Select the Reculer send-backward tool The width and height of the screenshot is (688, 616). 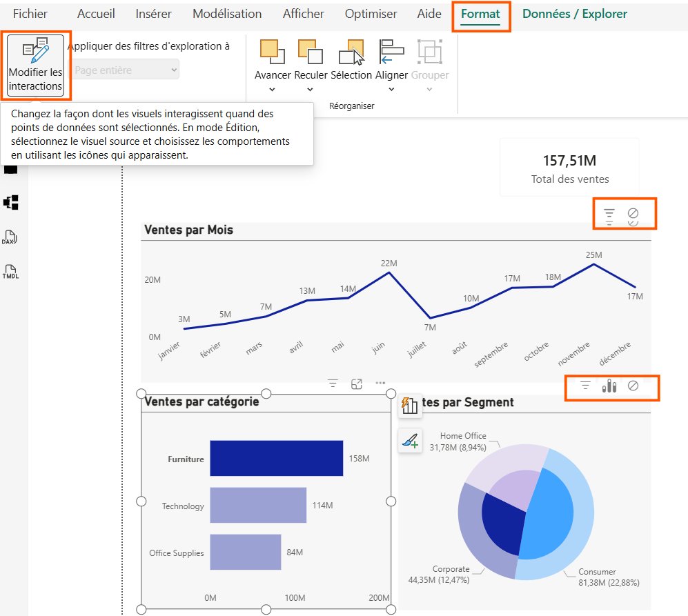coord(311,60)
